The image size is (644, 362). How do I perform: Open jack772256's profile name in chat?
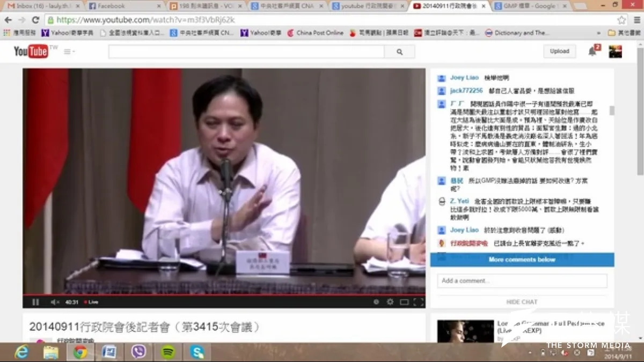coord(466,91)
